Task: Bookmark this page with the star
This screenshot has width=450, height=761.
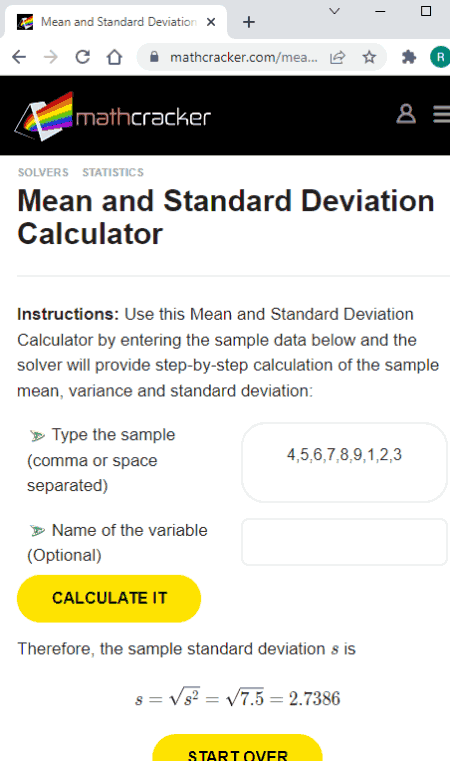Action: tap(369, 57)
